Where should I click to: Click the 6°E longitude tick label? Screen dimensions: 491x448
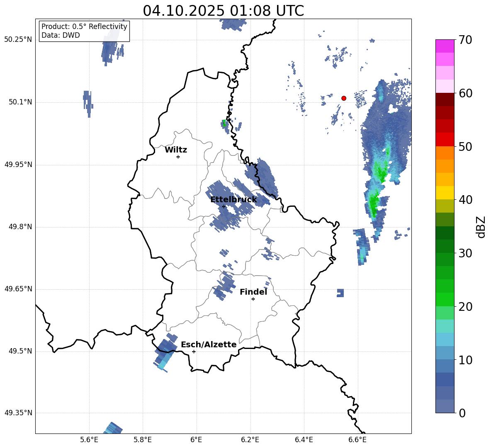[196, 440]
